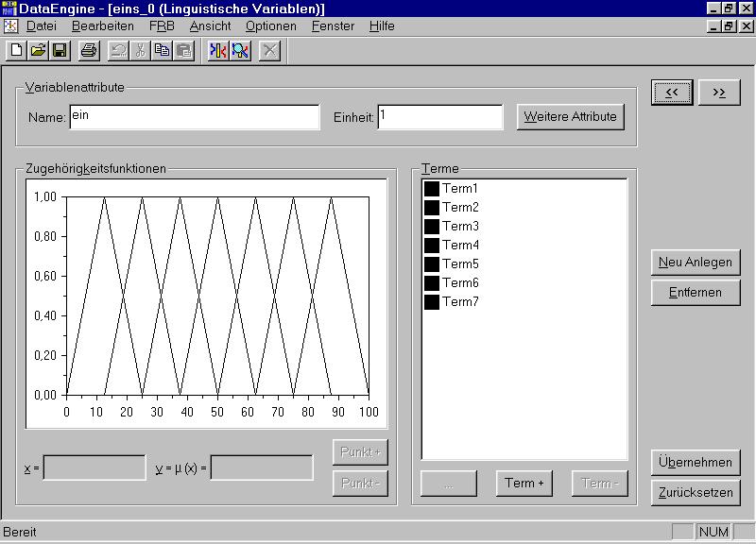The width and height of the screenshot is (756, 544).
Task: Save using the floppy disk icon
Action: 59,50
